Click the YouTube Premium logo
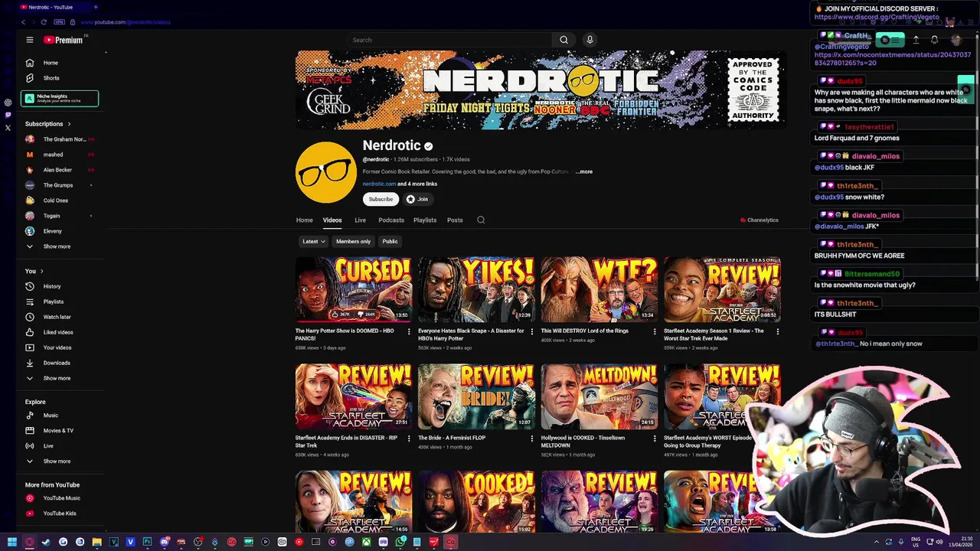Viewport: 980px width, 551px height. pyautogui.click(x=64, y=40)
